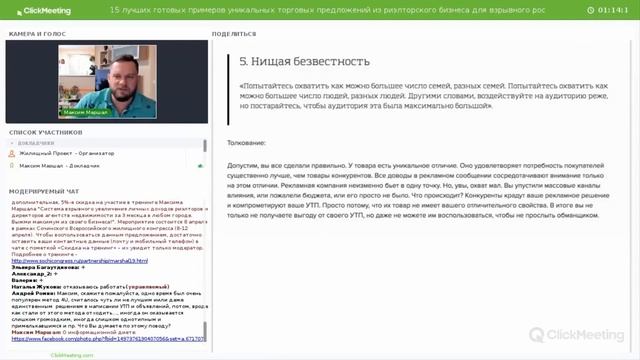Image resolution: width=640 pixels, height=360 pixels.
Task: Click the Толкование: label on the slide
Action: pos(246,143)
